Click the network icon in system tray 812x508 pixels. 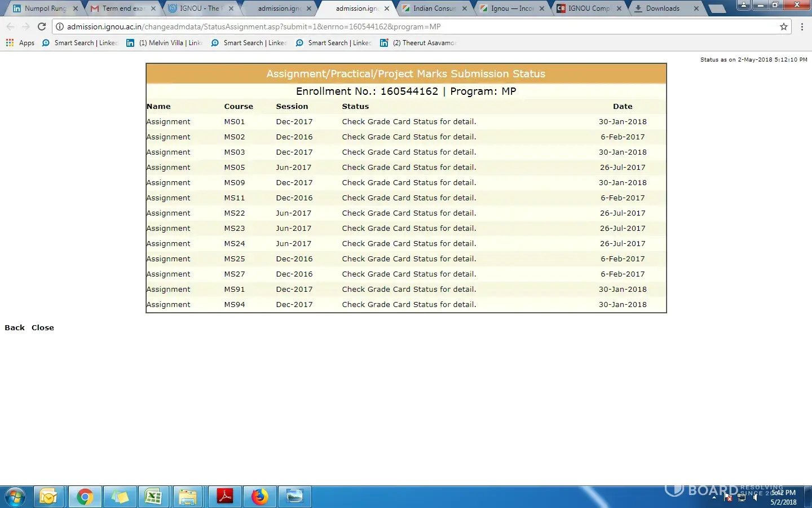(x=742, y=497)
